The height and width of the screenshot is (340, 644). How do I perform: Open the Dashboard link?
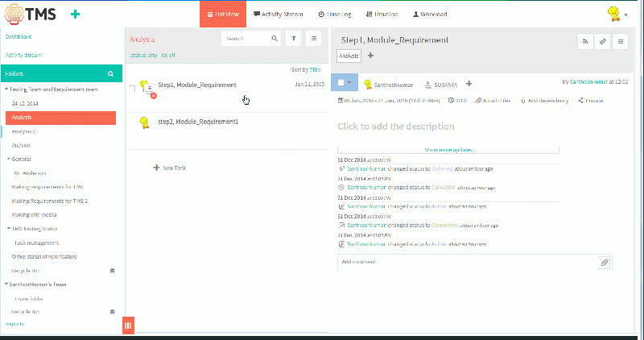(18, 36)
